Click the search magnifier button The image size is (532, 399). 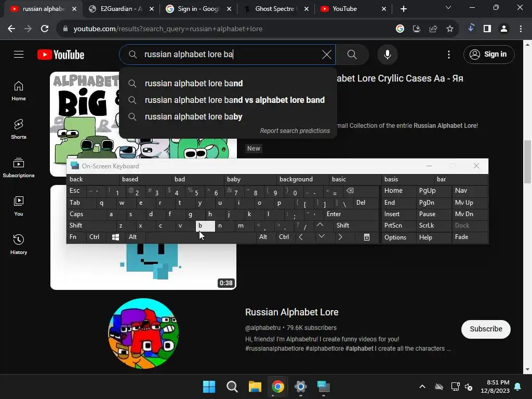pyautogui.click(x=352, y=54)
